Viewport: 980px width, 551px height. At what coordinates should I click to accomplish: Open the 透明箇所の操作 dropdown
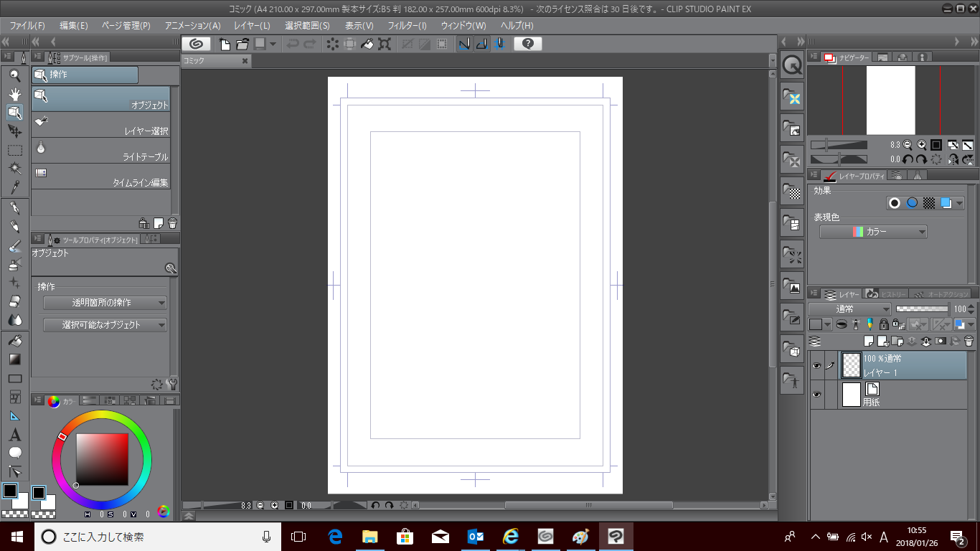click(105, 303)
